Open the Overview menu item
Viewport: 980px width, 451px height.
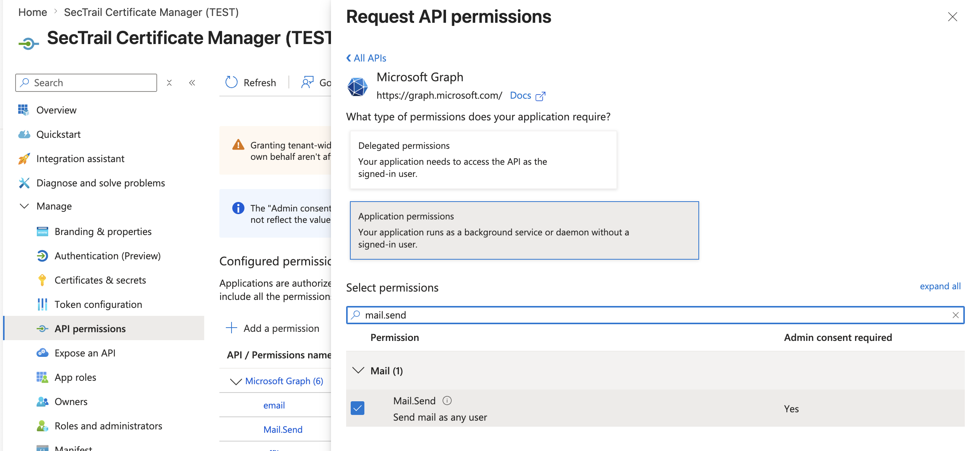56,110
